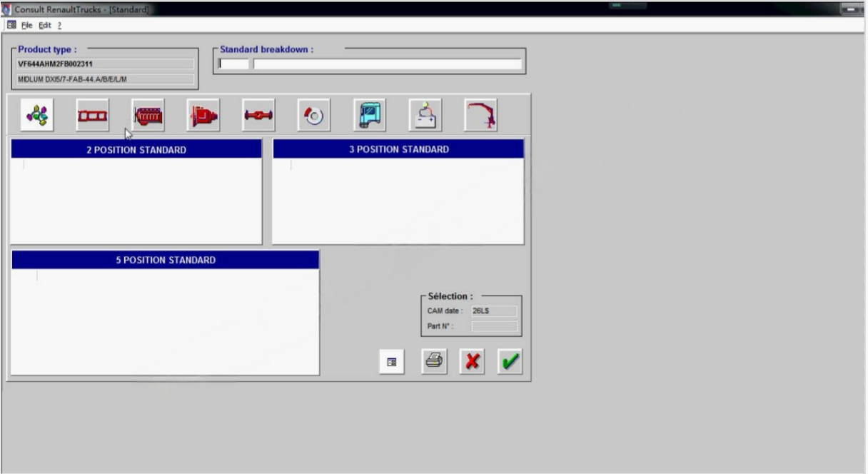
Task: Open the Edit menu
Action: point(45,25)
